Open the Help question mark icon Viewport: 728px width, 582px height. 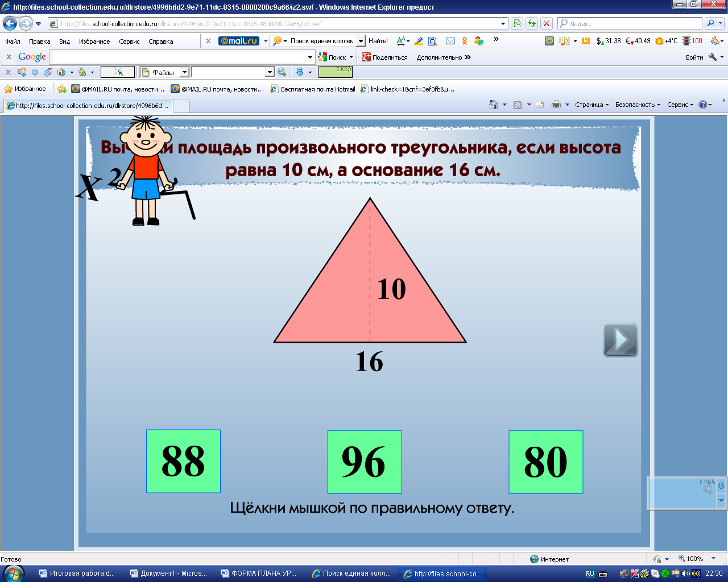coord(703,105)
